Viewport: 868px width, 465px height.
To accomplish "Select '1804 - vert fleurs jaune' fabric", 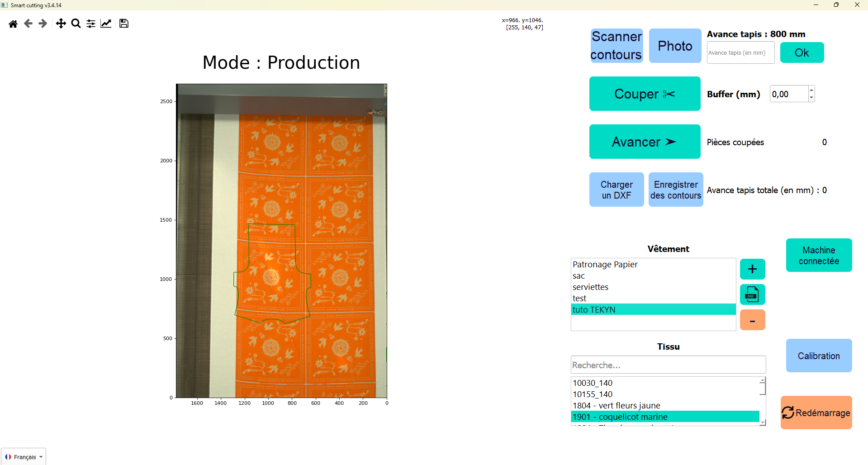I will tap(616, 406).
